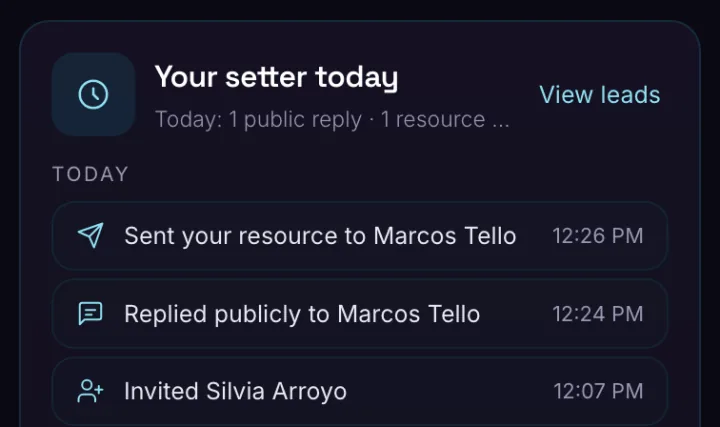The image size is (720, 427).
Task: Select the 1 public reply summary text
Action: point(295,120)
